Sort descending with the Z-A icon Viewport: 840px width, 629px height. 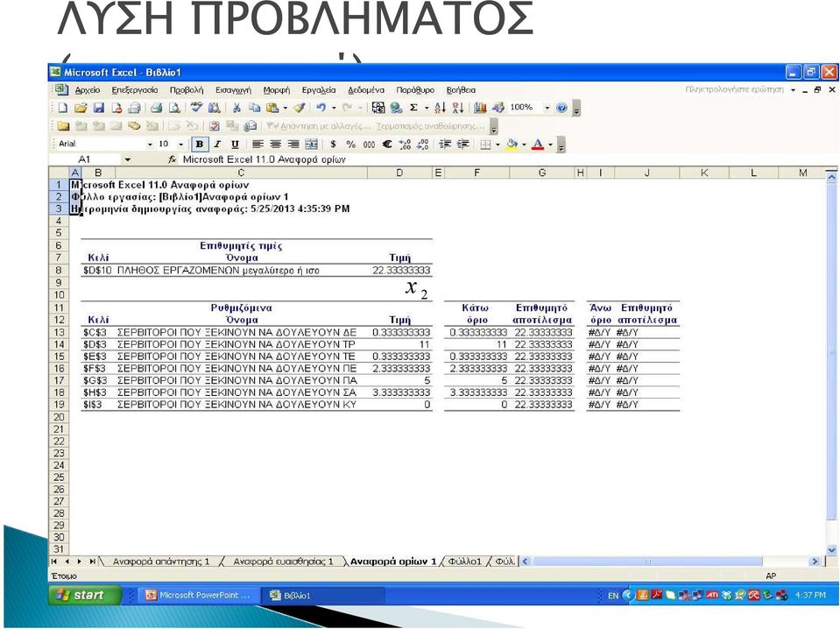coord(458,108)
